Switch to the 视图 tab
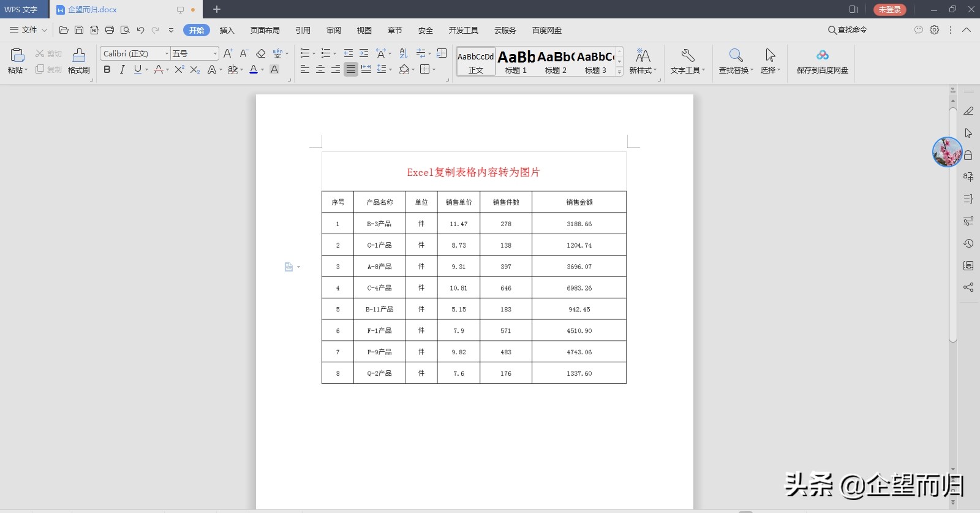 [364, 30]
